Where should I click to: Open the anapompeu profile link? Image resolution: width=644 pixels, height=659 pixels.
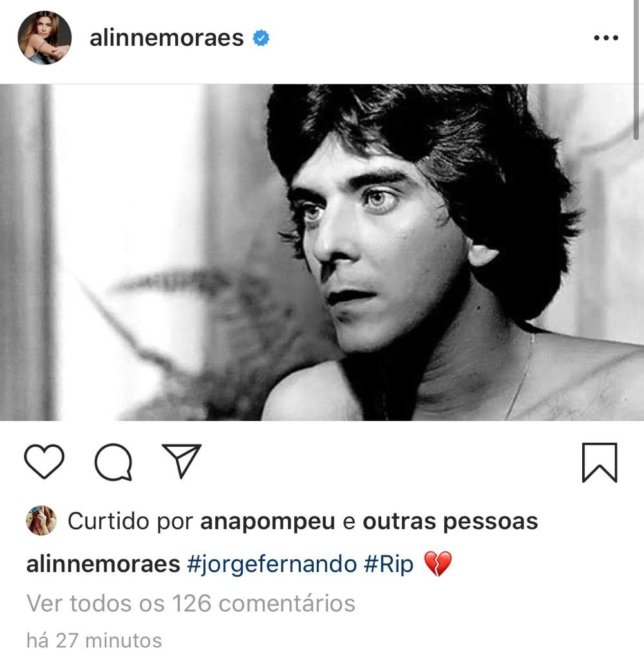(x=267, y=521)
